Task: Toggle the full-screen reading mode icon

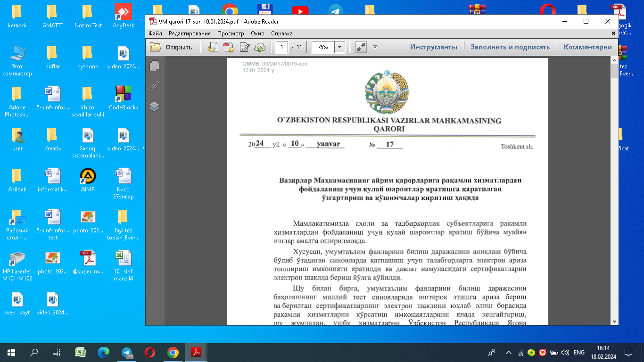Action: coord(361,47)
